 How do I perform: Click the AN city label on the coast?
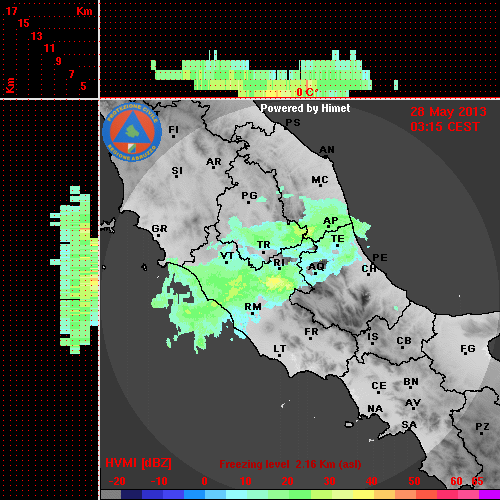coord(327,151)
